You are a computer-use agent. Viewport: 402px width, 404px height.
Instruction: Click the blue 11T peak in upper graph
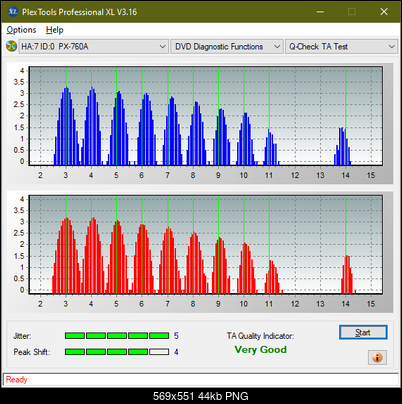tap(271, 147)
